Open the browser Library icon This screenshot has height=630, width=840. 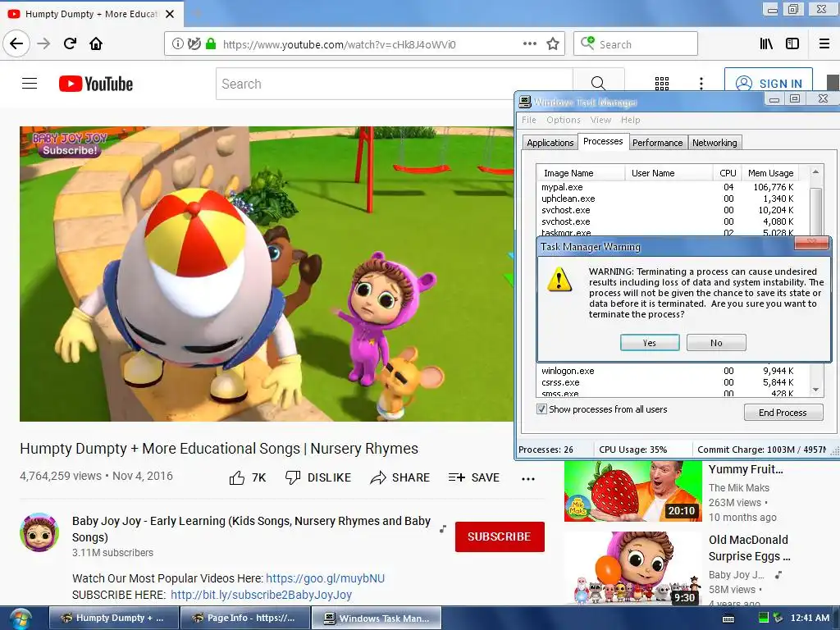coord(766,44)
